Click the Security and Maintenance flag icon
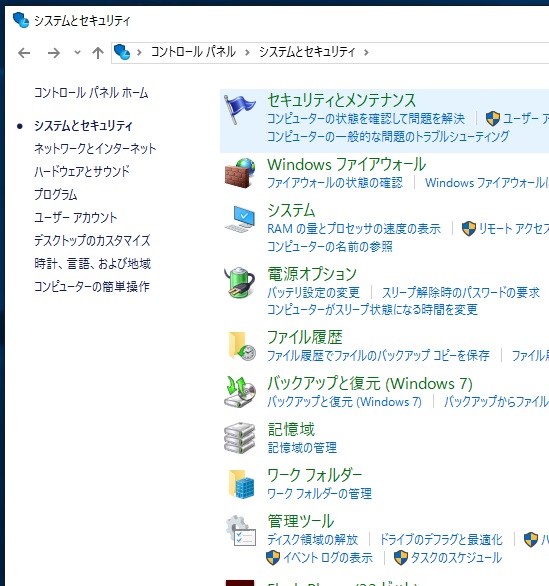549x586 pixels. [x=240, y=109]
